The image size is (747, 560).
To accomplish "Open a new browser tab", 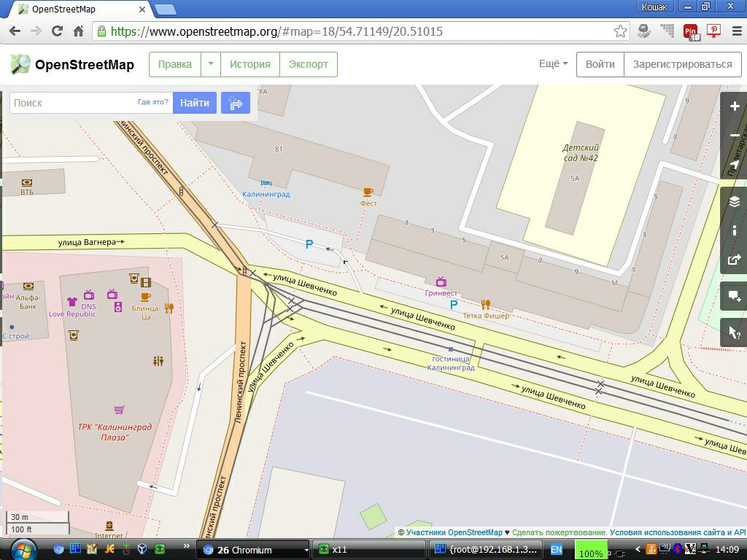I will coord(165,9).
